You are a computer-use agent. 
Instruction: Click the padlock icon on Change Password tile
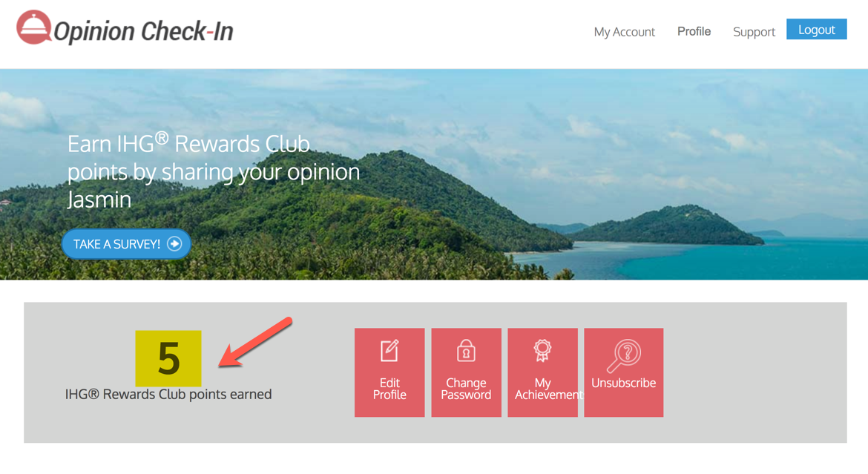coord(466,351)
